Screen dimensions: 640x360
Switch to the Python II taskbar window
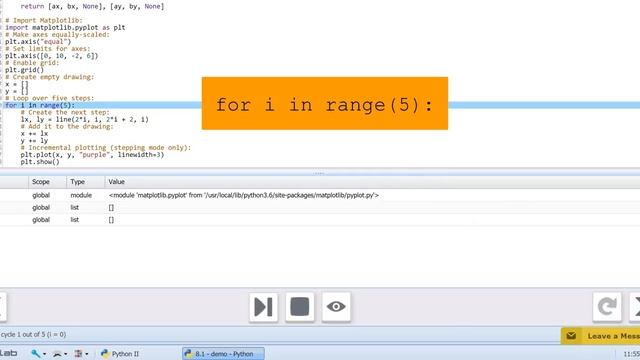[x=120, y=353]
